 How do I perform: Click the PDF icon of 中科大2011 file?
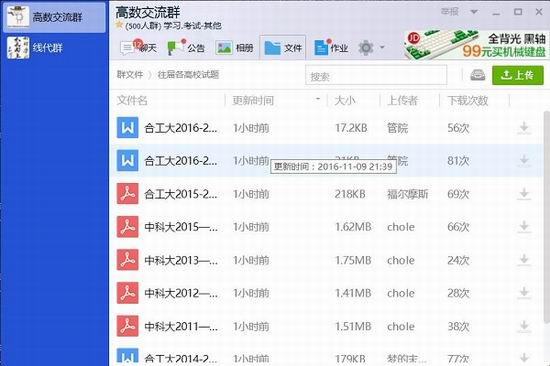[x=127, y=326]
